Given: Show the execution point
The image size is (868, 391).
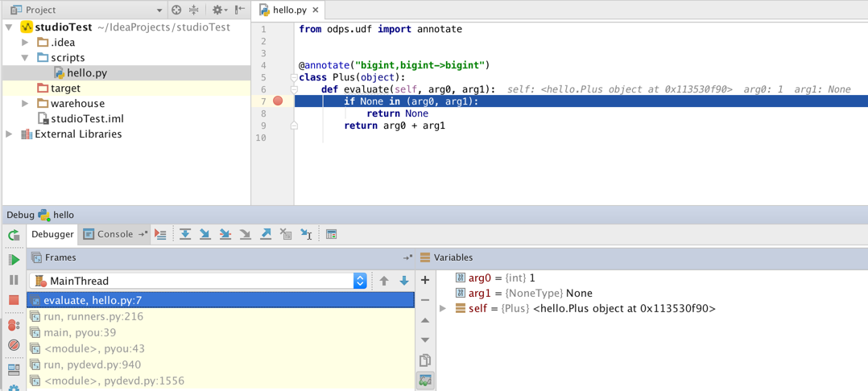Looking at the screenshot, I should [x=160, y=234].
